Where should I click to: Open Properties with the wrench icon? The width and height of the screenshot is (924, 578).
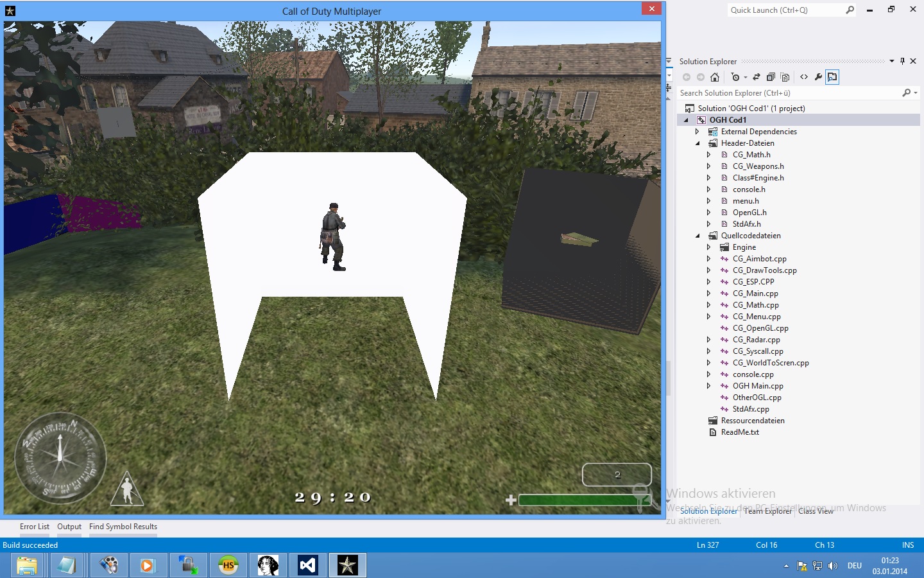pyautogui.click(x=818, y=77)
